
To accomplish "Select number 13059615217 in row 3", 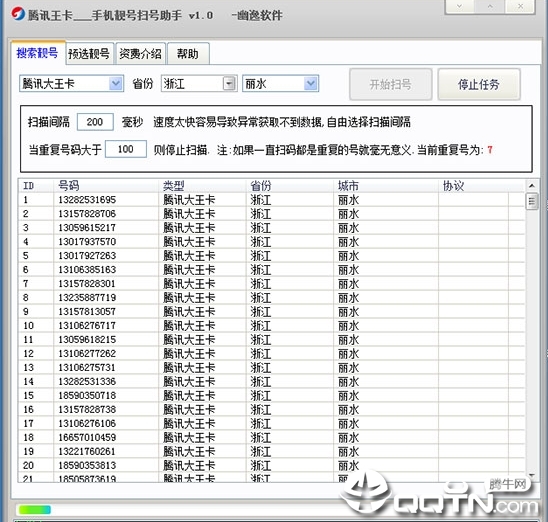I will coord(87,228).
